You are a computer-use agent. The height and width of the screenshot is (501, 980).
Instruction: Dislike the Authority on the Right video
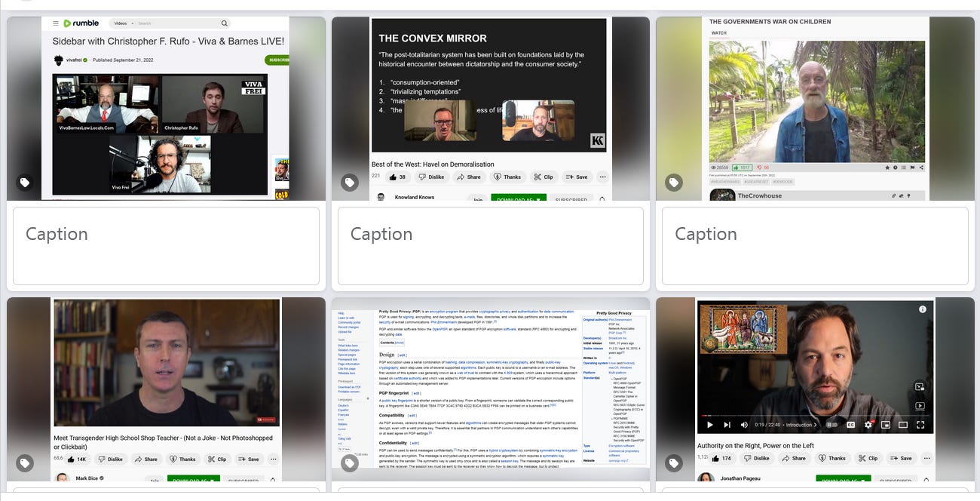point(756,458)
